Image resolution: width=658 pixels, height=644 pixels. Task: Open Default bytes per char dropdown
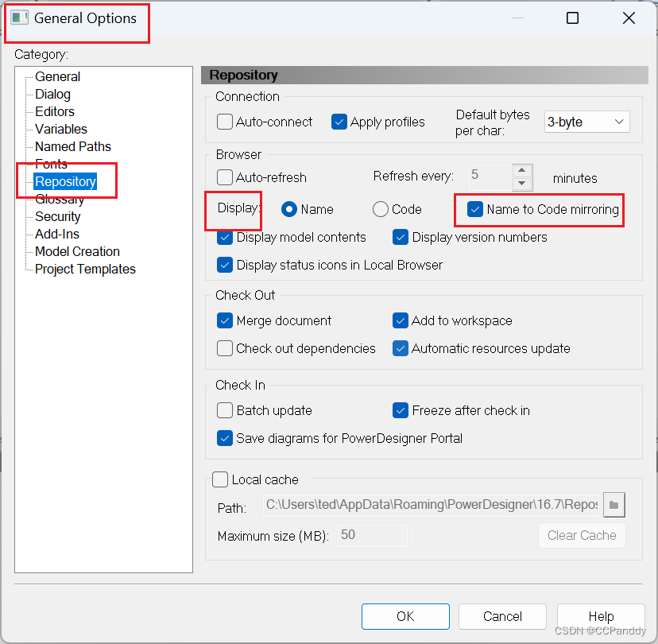coord(586,122)
